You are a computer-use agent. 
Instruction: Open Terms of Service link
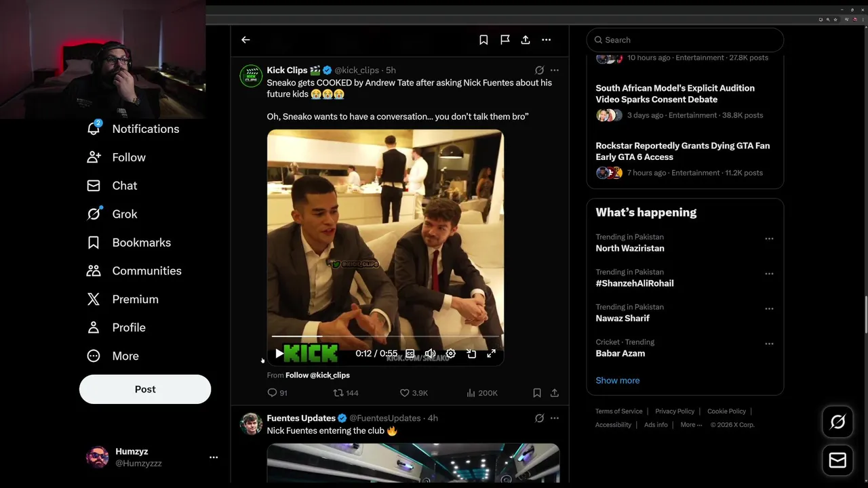click(x=619, y=411)
